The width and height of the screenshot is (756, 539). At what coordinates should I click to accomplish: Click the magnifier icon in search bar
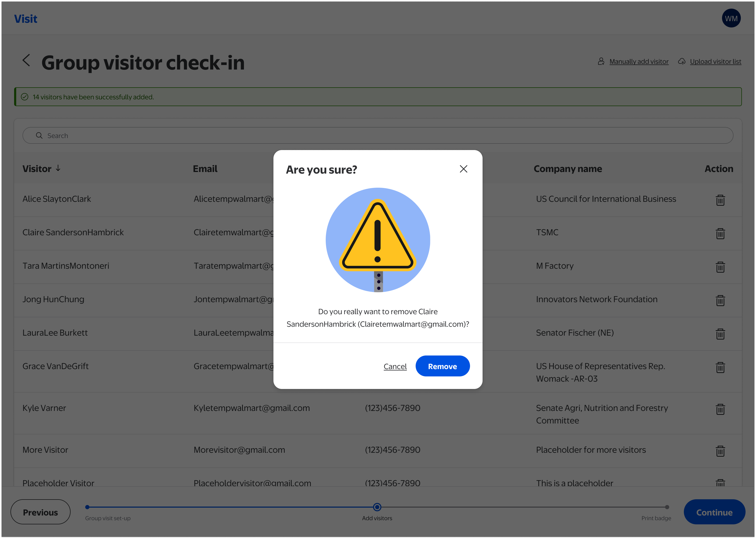[x=39, y=135]
